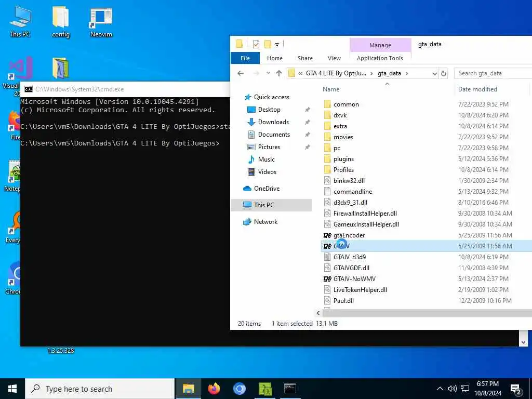Click the Windows Start button
This screenshot has width=532, height=399.
(x=12, y=389)
